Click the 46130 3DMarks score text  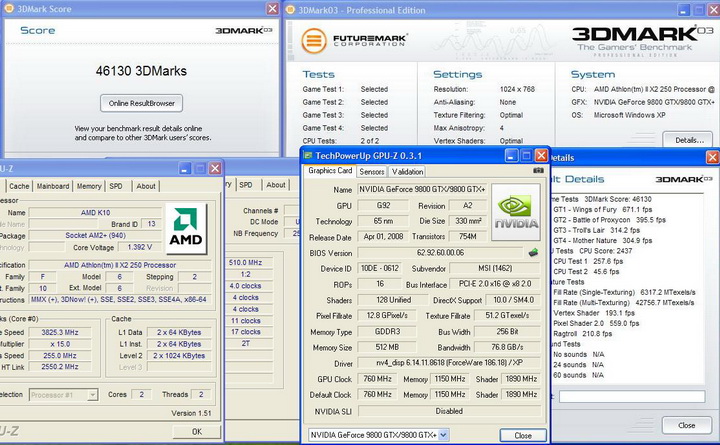click(x=141, y=71)
